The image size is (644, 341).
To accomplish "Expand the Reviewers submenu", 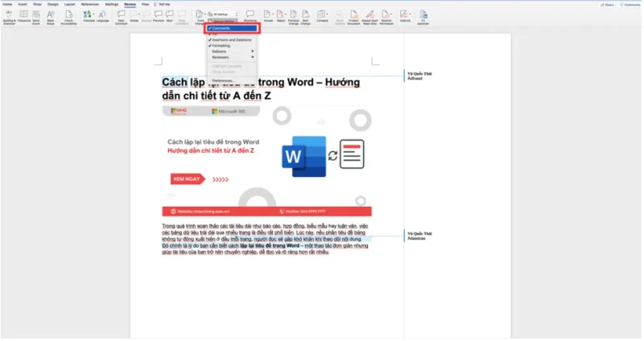I will point(232,57).
